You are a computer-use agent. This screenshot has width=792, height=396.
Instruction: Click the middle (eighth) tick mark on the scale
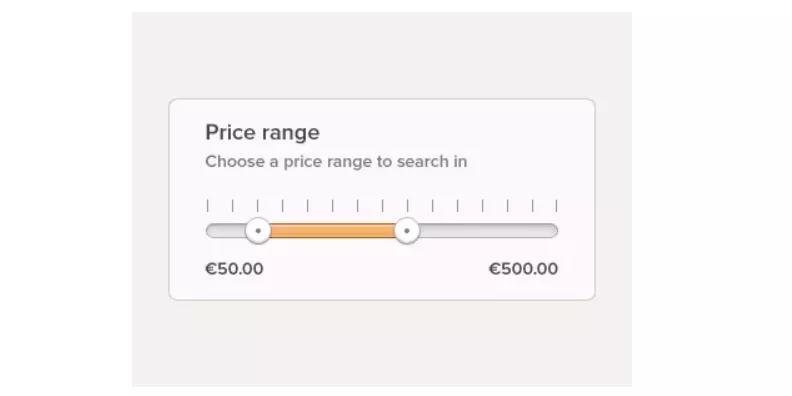(x=382, y=206)
